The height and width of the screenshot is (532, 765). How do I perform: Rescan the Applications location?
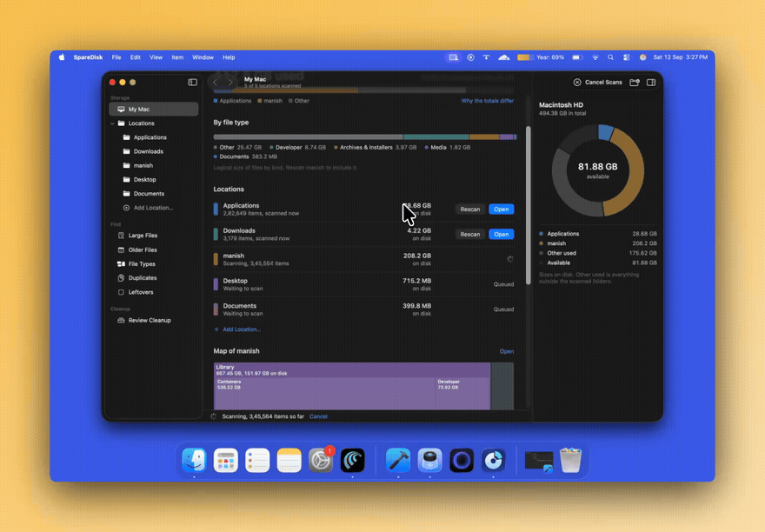470,209
